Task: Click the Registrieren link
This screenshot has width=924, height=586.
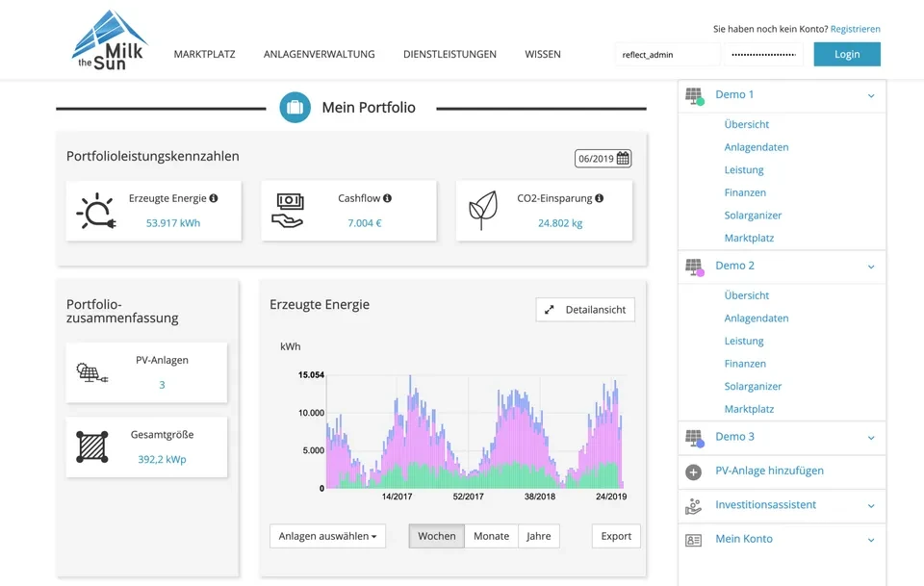Action: [x=855, y=29]
